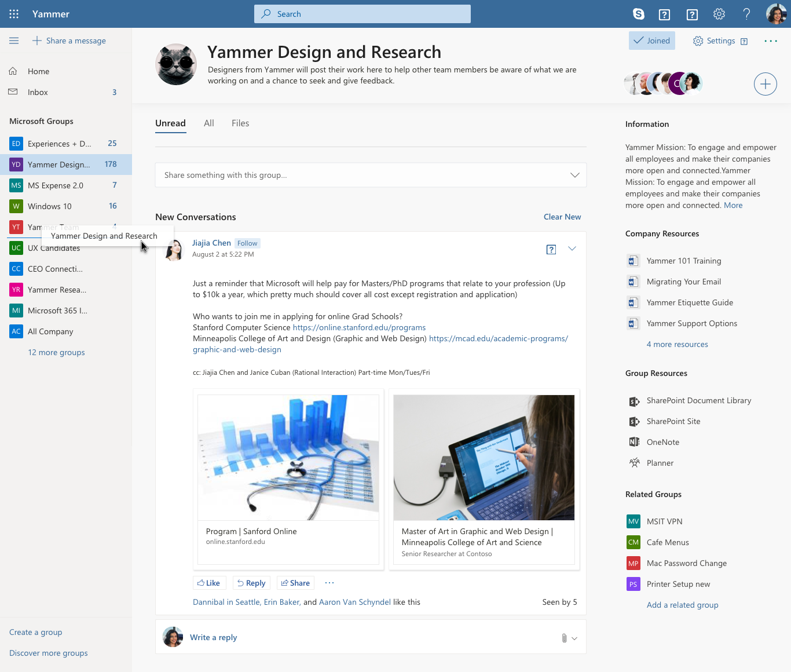Image resolution: width=791 pixels, height=672 pixels.
Task: Click the MI group badge icon
Action: point(16,311)
